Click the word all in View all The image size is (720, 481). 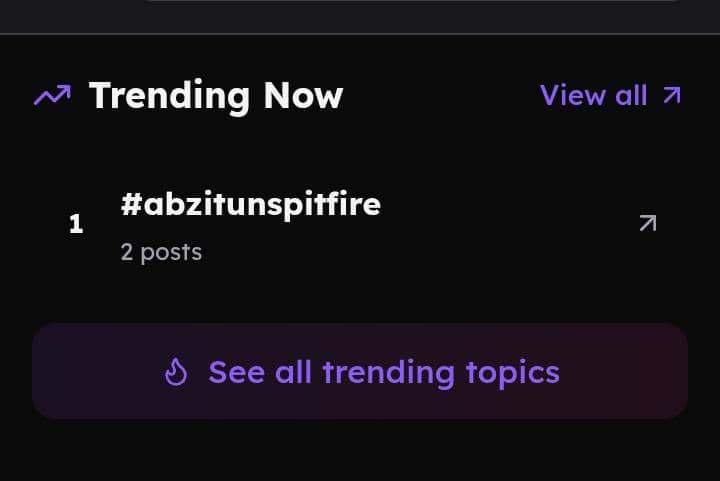(x=631, y=95)
